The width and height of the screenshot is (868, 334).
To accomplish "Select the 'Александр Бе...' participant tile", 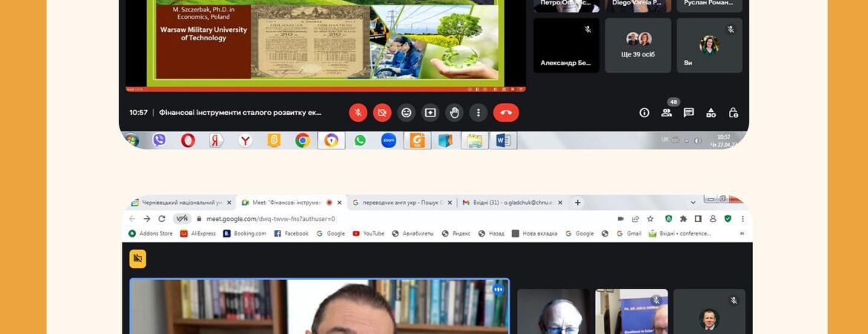I will tap(566, 45).
